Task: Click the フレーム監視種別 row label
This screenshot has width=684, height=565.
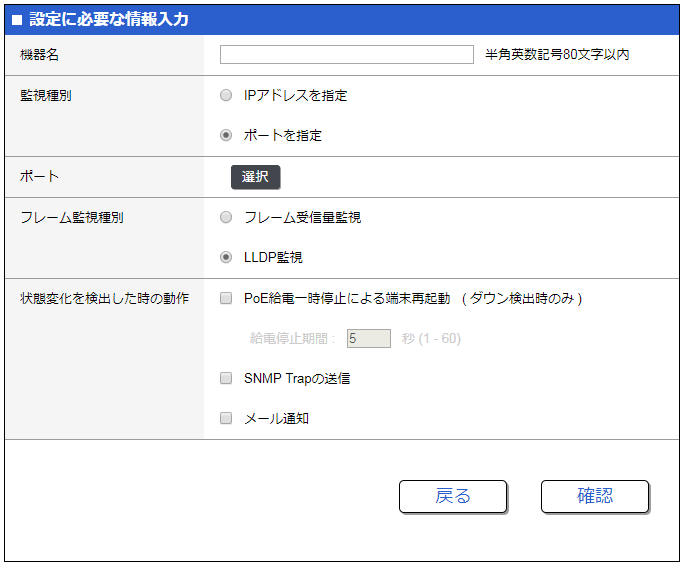Action: click(x=72, y=217)
